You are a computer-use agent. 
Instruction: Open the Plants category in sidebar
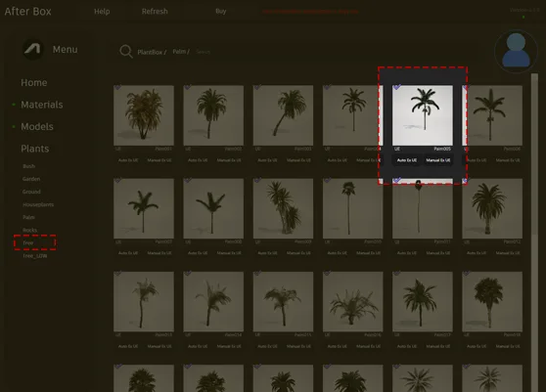pos(35,149)
